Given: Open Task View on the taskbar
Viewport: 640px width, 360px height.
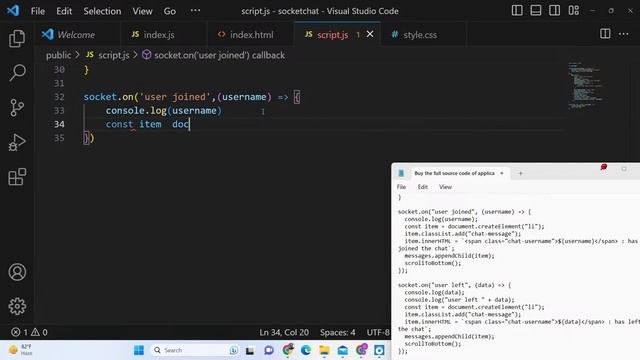Looking at the screenshot, I should pos(250,350).
